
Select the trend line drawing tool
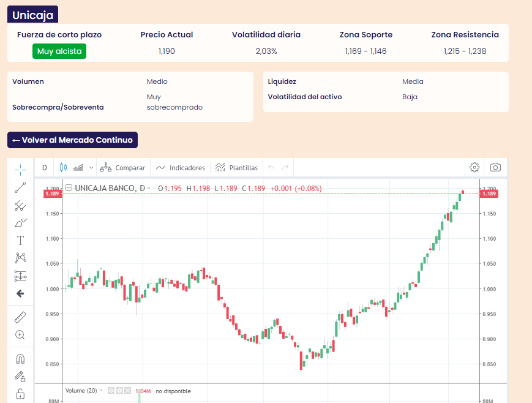[x=20, y=187]
